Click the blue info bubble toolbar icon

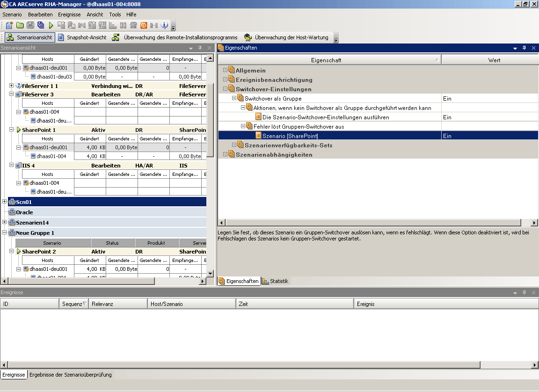(164, 25)
